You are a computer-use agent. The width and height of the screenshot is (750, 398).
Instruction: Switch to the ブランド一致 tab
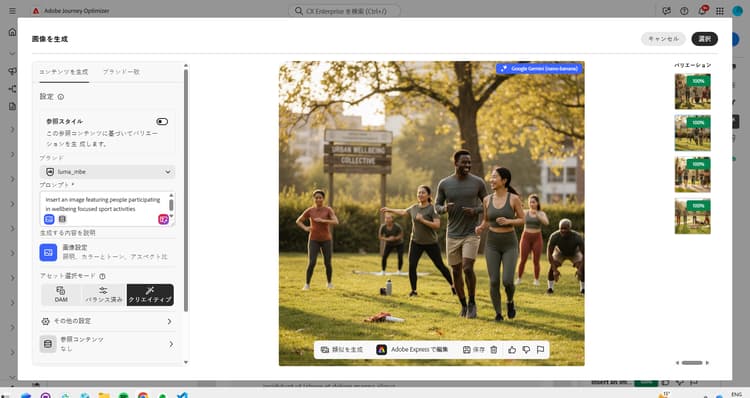coord(121,72)
